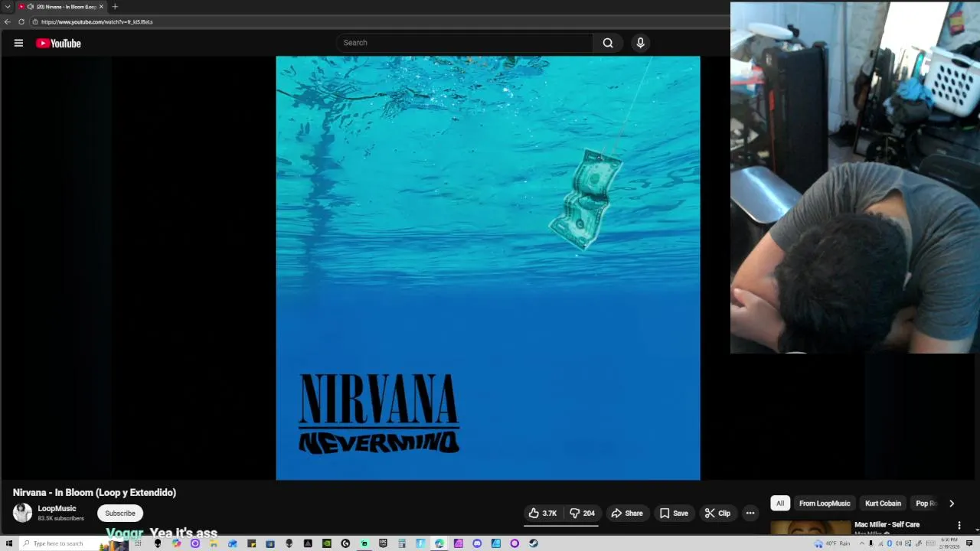Open volume control in system tray
This screenshot has width=980, height=551.
pos(899,543)
